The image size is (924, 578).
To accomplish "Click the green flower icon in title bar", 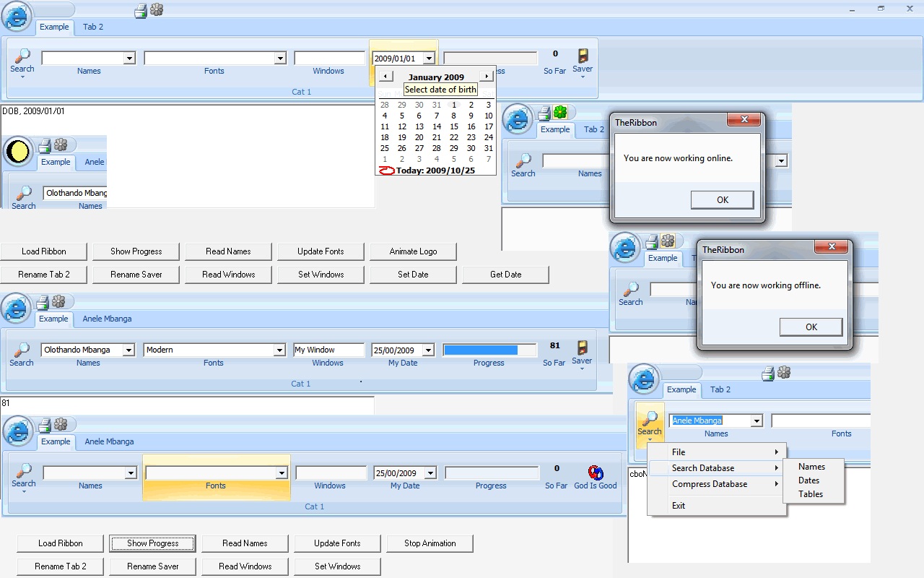I will point(560,112).
